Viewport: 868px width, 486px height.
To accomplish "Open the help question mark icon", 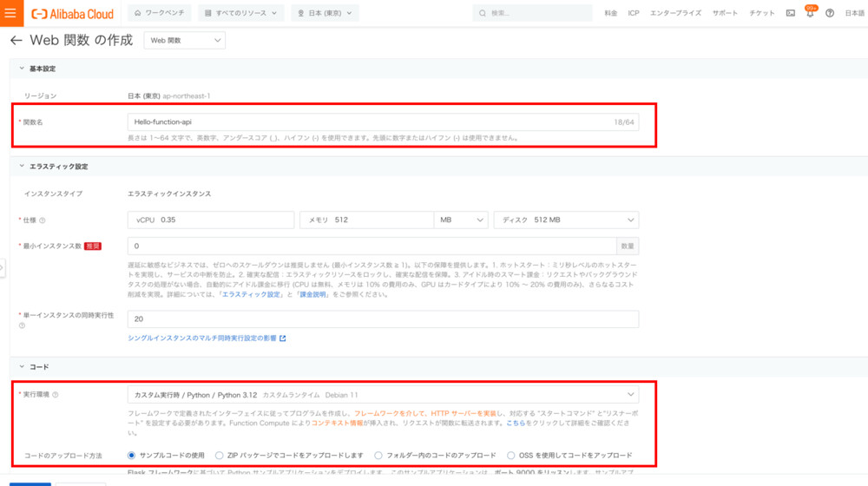I will click(x=829, y=13).
